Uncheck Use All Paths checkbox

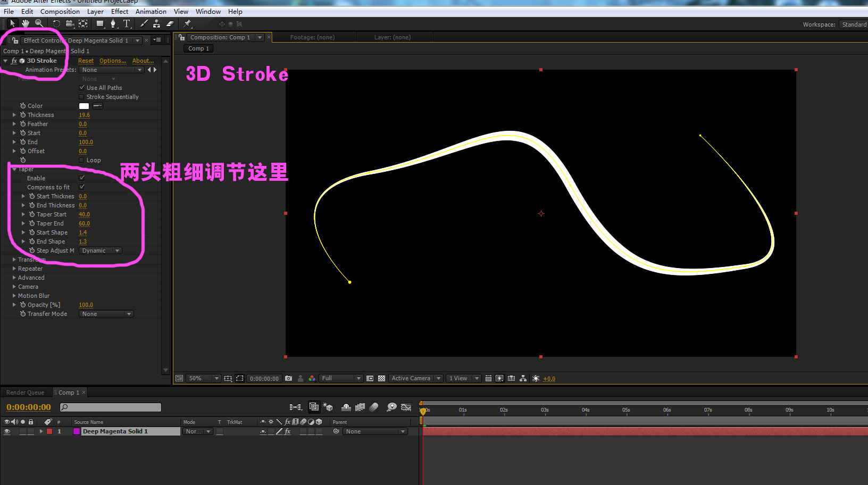point(82,88)
